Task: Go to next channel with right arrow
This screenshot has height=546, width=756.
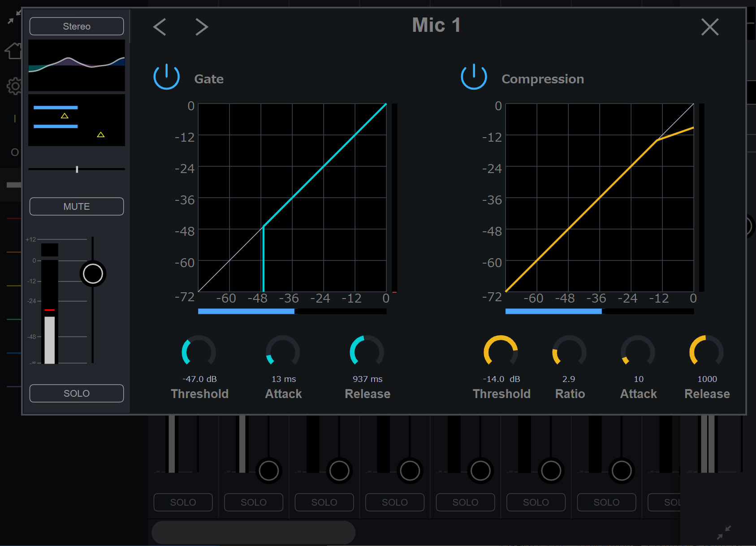Action: [202, 27]
